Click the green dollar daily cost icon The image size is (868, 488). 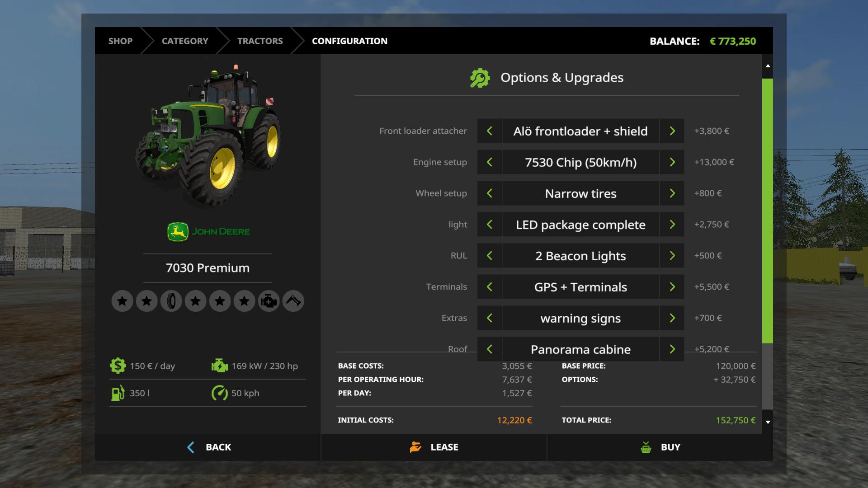click(118, 366)
